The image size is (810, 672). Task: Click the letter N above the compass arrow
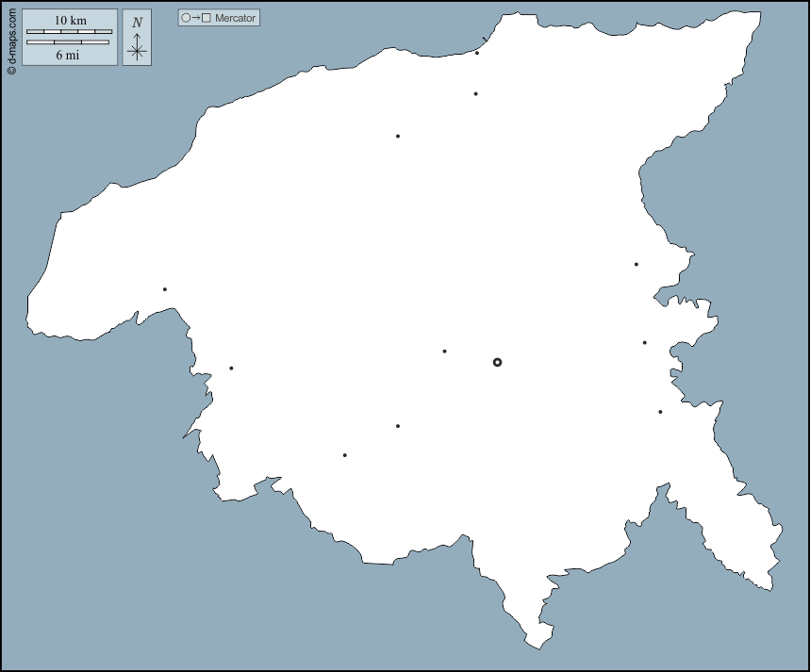click(x=137, y=22)
